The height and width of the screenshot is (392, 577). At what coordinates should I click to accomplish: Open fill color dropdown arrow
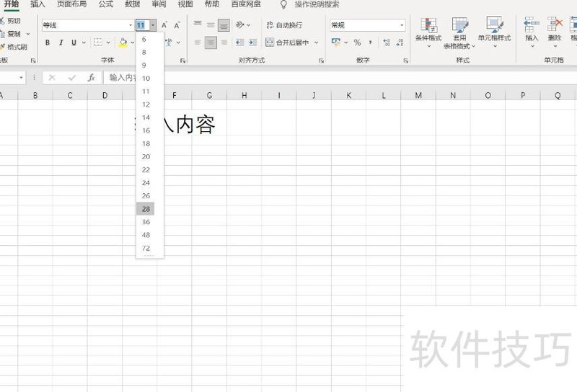coord(133,43)
